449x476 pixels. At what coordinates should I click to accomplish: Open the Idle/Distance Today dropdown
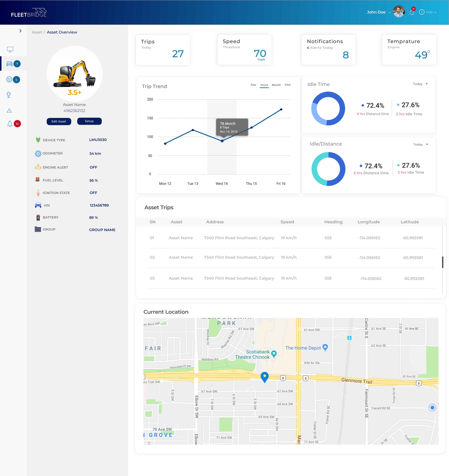pos(421,144)
